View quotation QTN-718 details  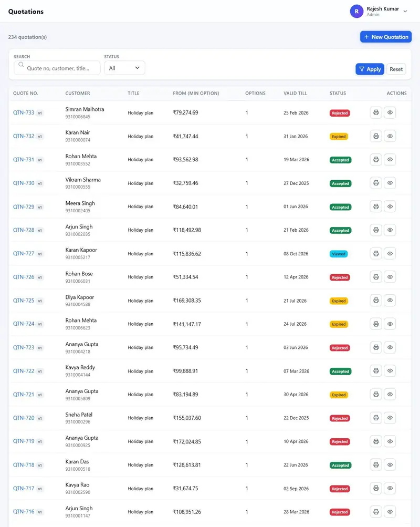[x=390, y=465]
